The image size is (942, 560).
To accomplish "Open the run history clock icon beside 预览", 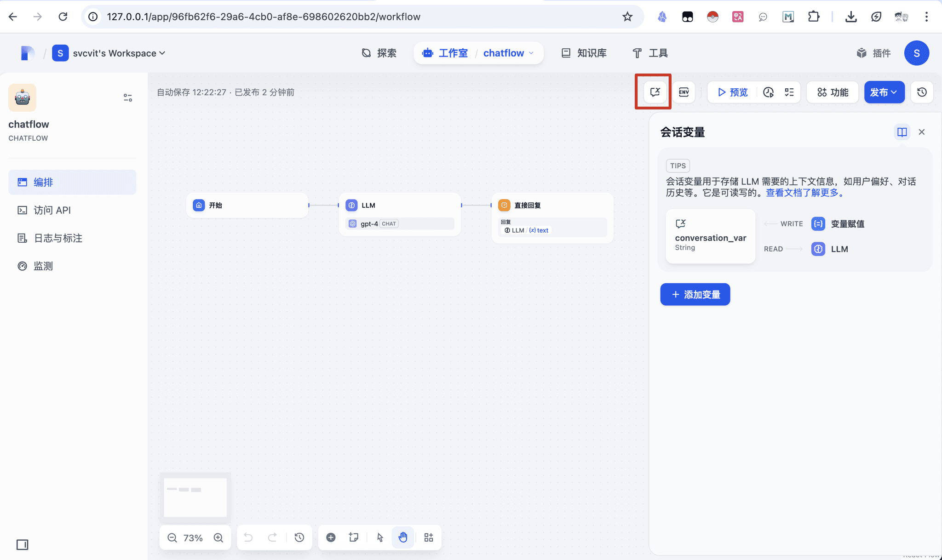I will [x=769, y=92].
